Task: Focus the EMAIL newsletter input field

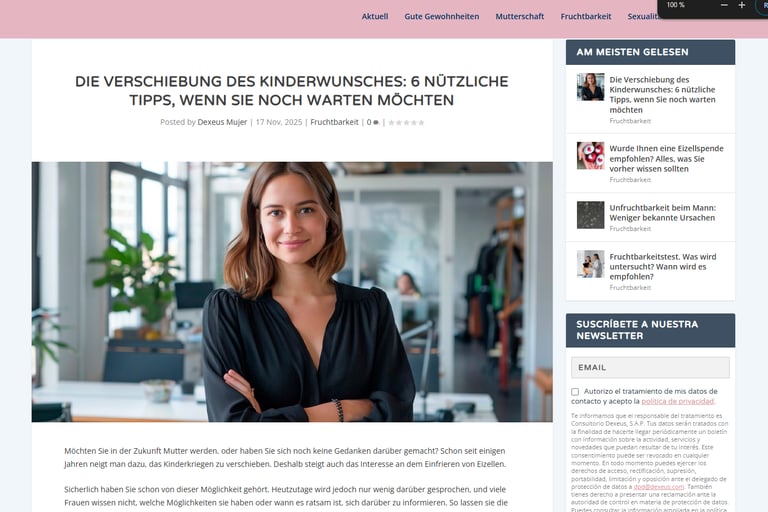Action: [x=650, y=367]
